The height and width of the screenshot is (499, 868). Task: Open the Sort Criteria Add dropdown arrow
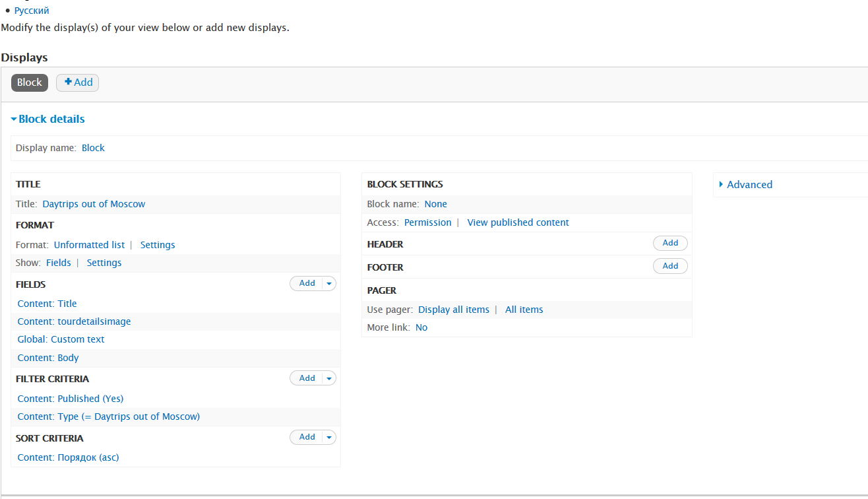tap(329, 437)
